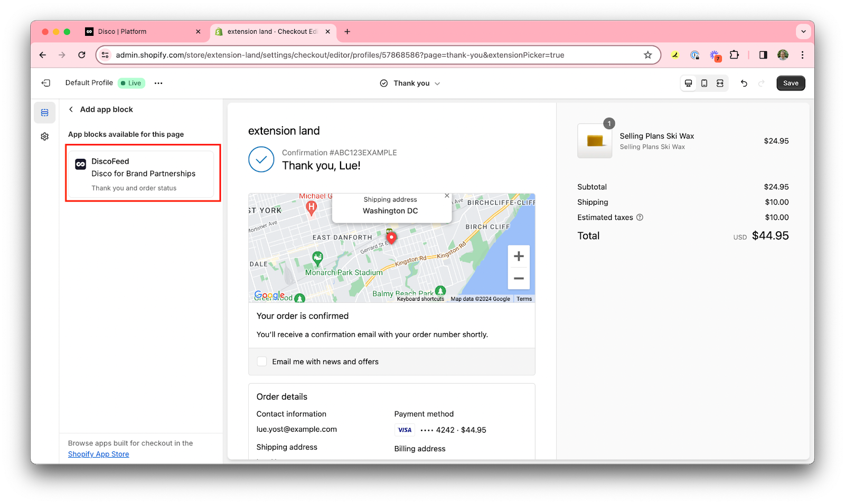Add the DiscoFeed app block
845x504 pixels.
click(x=141, y=174)
